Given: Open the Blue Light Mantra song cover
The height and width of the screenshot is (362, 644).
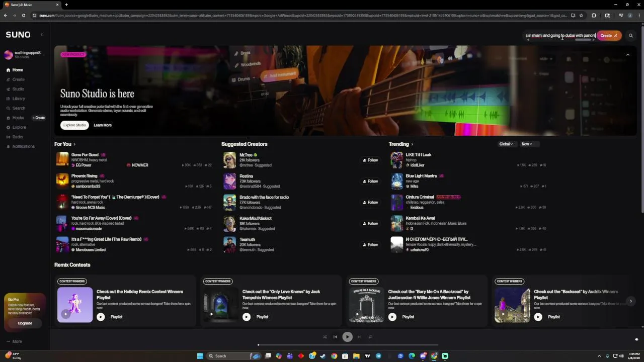Looking at the screenshot, I should click(397, 181).
